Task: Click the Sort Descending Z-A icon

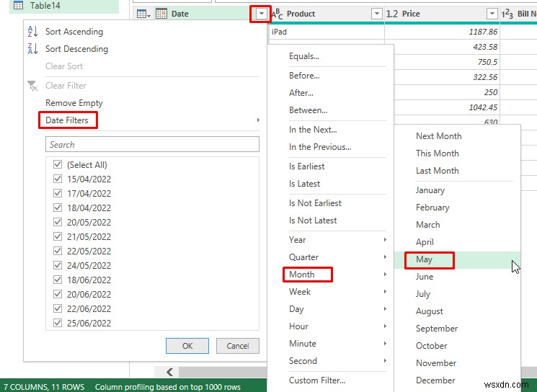Action: pos(32,49)
